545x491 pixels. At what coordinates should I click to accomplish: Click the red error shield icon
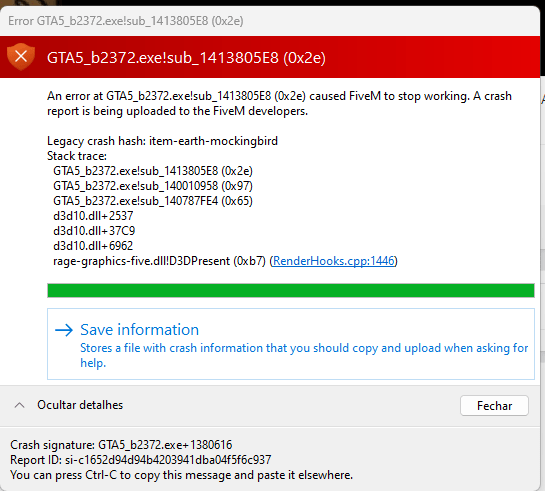click(21, 57)
